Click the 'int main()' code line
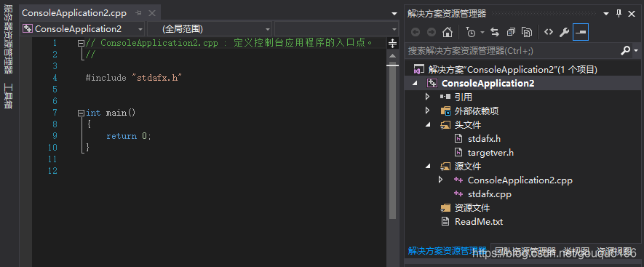The height and width of the screenshot is (267, 644). [x=111, y=113]
